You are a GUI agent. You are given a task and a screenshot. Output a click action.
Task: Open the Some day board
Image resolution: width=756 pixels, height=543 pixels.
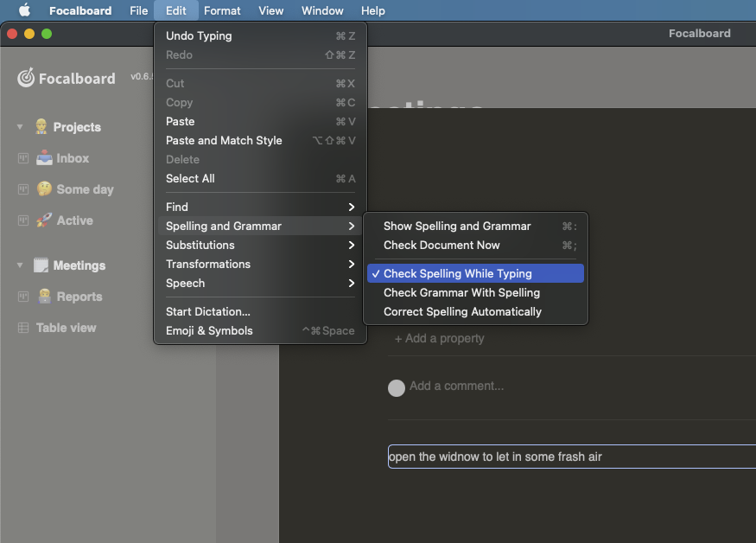[x=85, y=189]
